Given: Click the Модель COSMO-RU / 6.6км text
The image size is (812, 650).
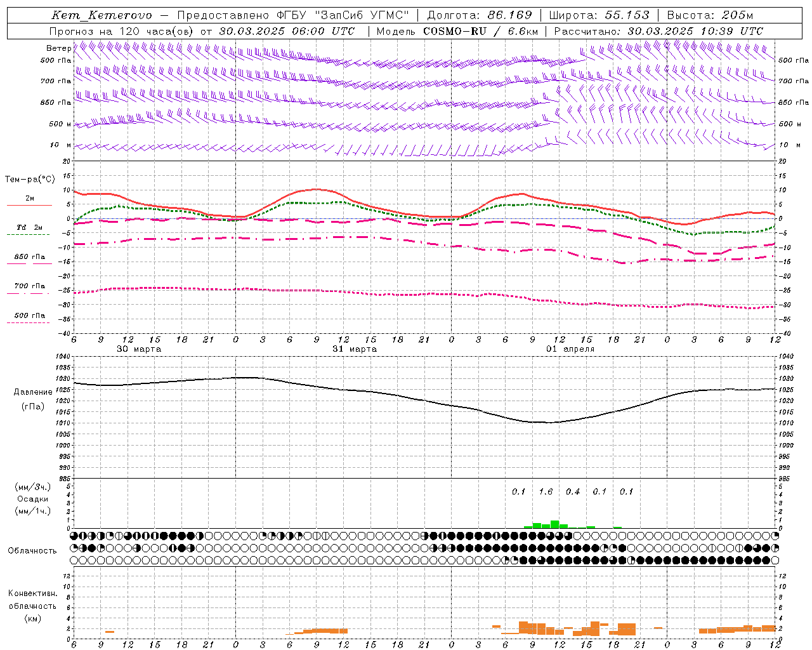Looking at the screenshot, I should click(457, 31).
